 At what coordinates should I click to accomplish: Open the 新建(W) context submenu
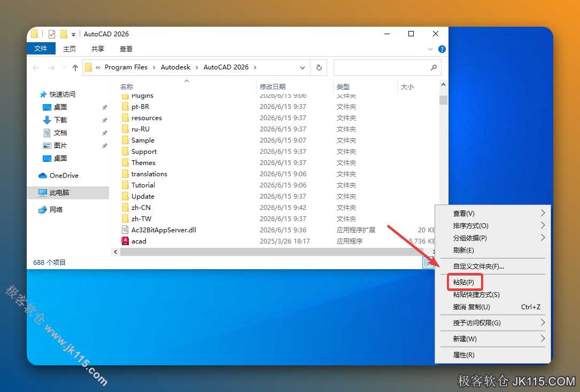(x=493, y=339)
